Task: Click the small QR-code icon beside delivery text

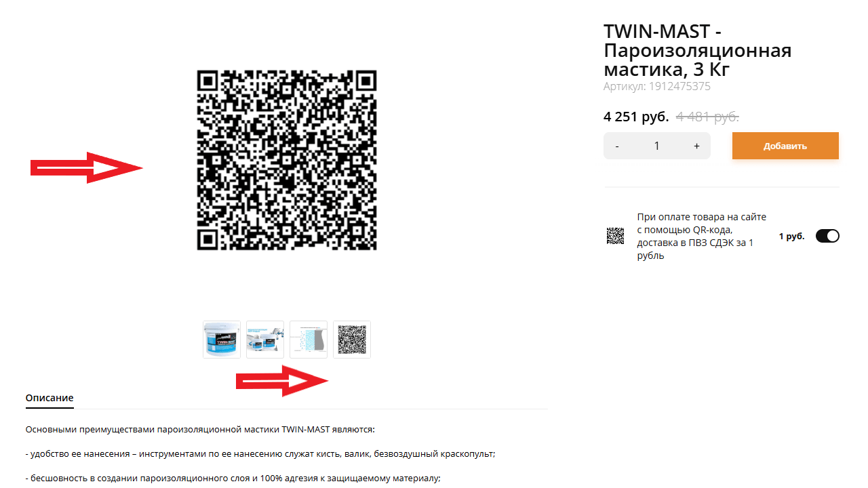Action: [x=615, y=236]
